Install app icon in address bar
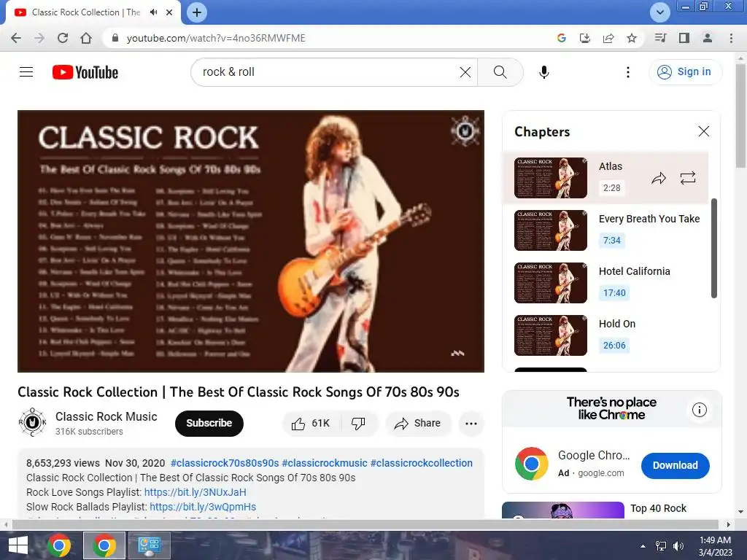 (584, 38)
